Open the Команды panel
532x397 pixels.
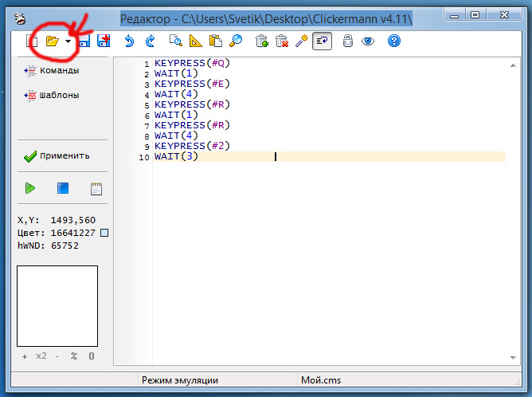click(x=51, y=71)
